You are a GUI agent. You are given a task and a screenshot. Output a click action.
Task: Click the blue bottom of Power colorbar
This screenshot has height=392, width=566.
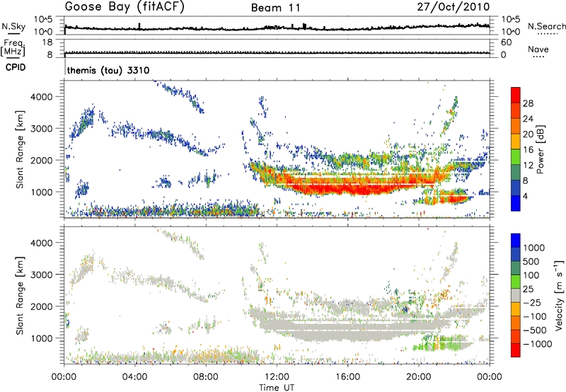516,204
